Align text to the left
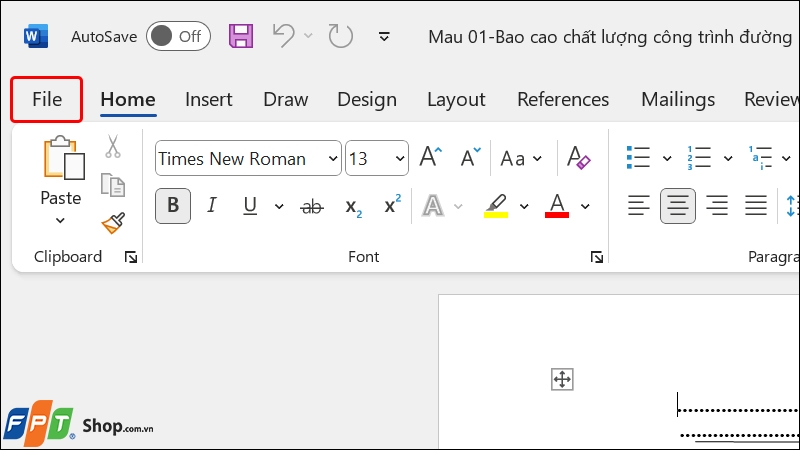800x450 pixels. point(638,206)
